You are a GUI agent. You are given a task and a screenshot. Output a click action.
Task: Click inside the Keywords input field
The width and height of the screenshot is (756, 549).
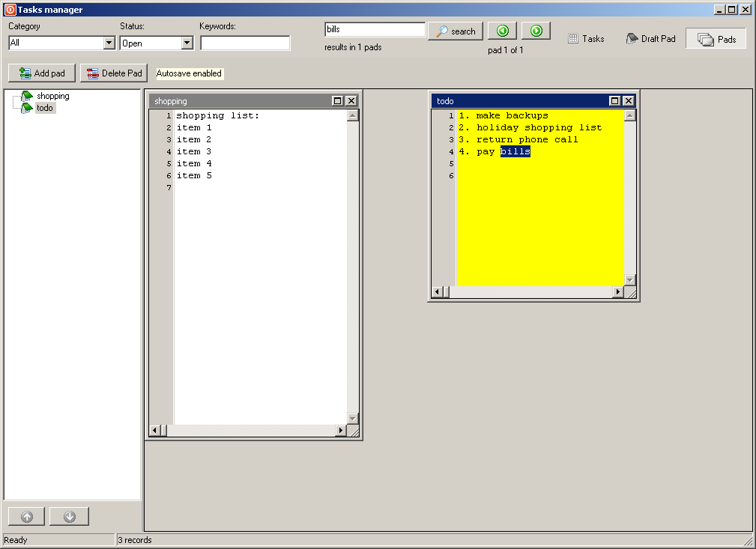[245, 43]
